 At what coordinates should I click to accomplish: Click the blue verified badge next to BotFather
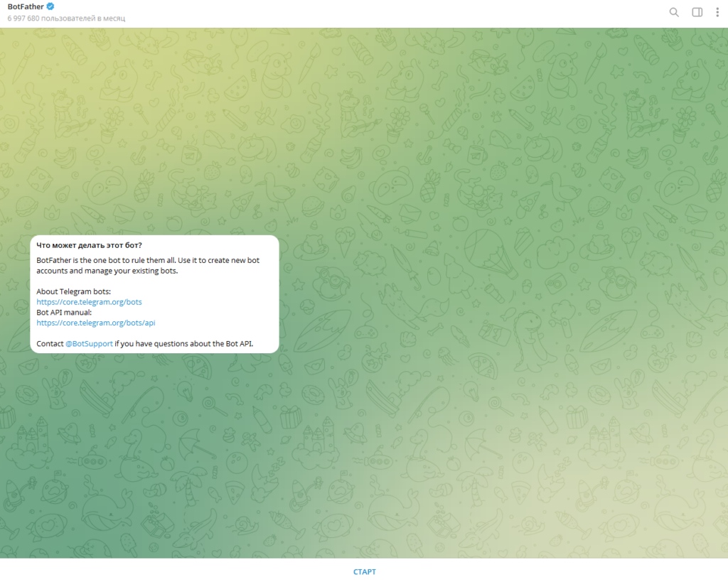tap(50, 6)
